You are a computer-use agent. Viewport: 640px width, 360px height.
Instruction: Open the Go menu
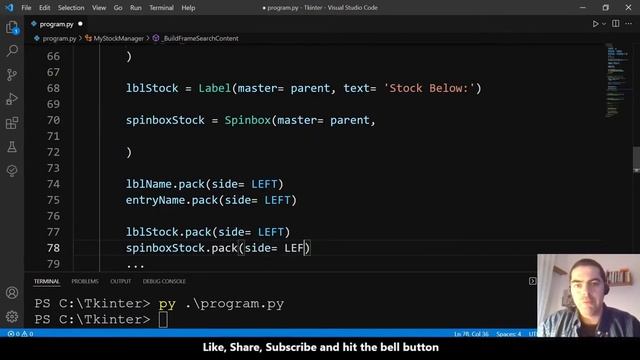pyautogui.click(x=118, y=8)
